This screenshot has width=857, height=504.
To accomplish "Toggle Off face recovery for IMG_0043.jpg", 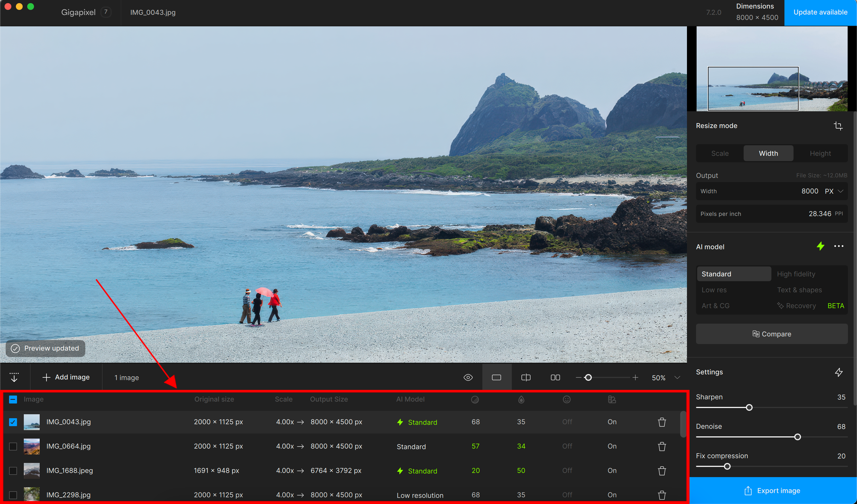I will [x=567, y=422].
